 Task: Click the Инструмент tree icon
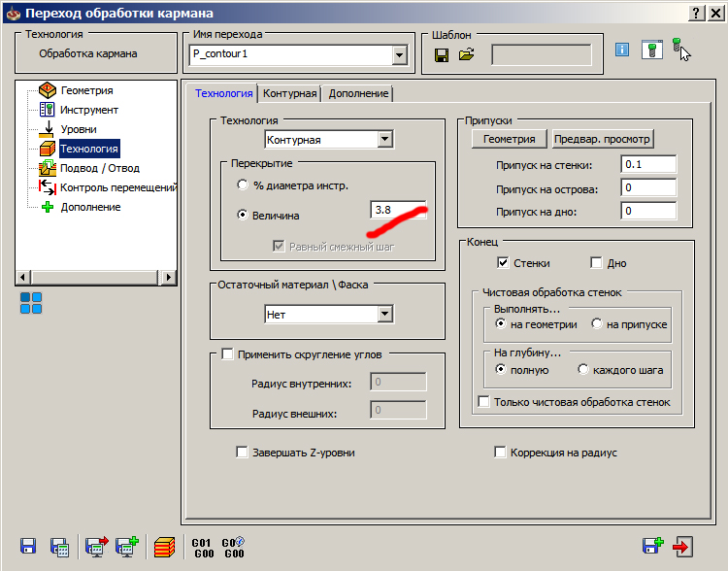coord(47,110)
